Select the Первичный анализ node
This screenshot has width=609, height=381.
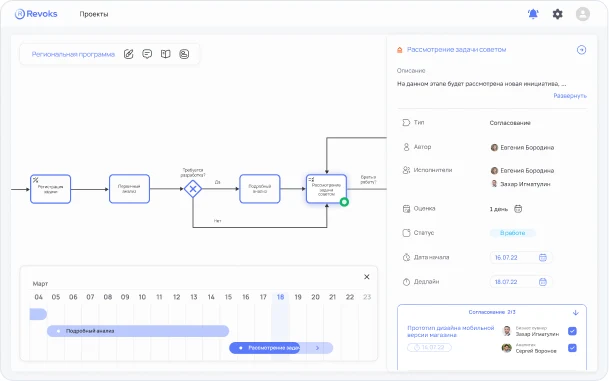pos(129,189)
